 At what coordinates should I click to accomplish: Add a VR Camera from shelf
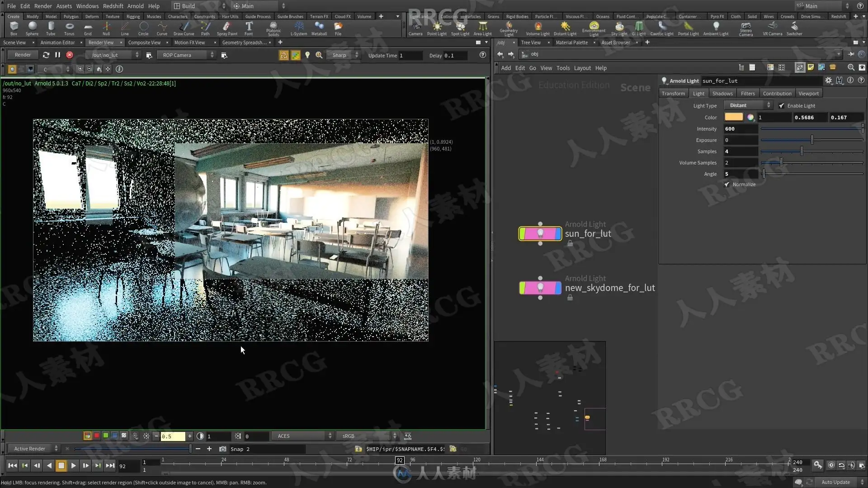(772, 28)
